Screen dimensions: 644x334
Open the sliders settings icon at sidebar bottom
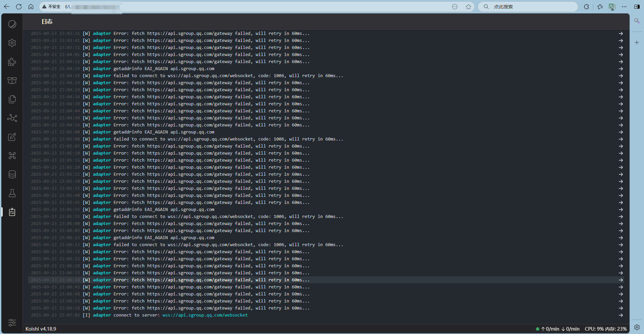(12, 323)
